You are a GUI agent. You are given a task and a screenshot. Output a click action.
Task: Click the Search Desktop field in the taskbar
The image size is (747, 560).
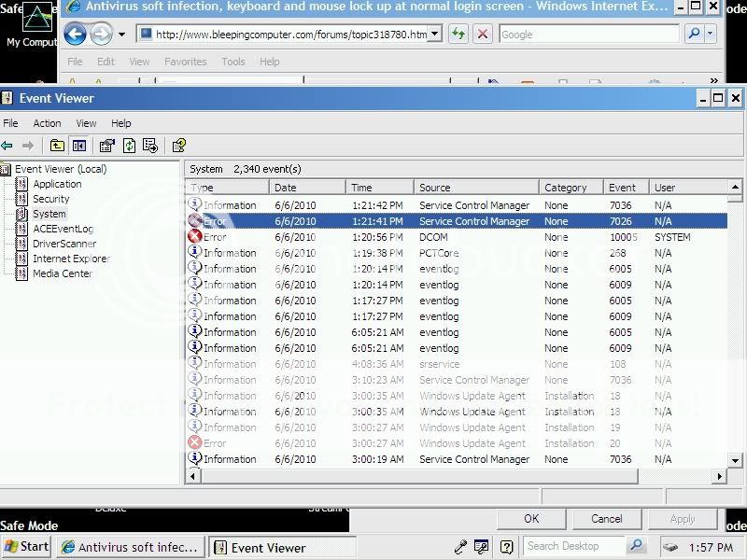coord(575,546)
